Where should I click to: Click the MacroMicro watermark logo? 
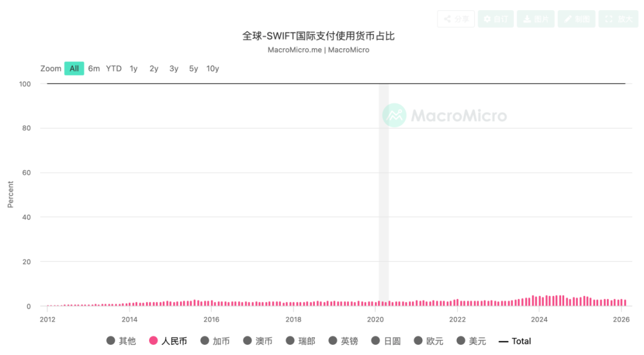point(445,115)
